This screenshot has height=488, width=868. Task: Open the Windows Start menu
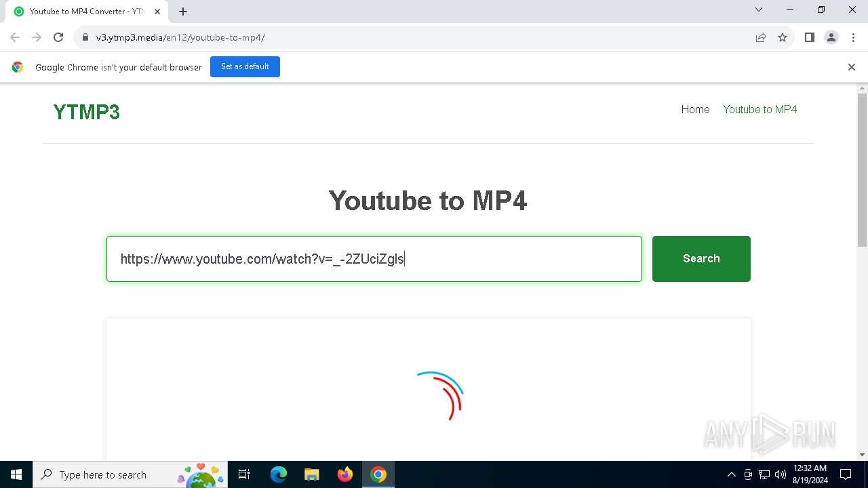(x=16, y=474)
